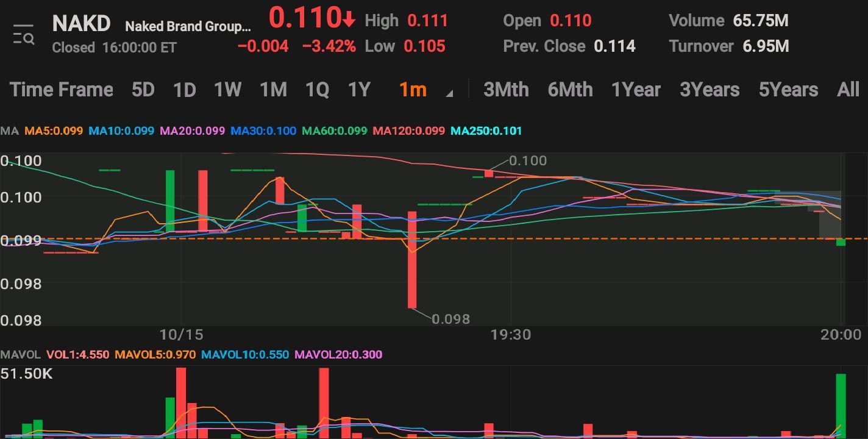Click the Naked Brand Group company name
This screenshot has width=868, height=439.
click(x=188, y=27)
